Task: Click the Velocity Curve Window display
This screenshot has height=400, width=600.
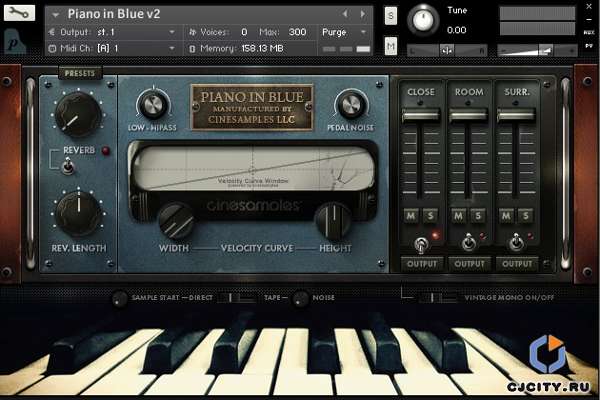Action: pyautogui.click(x=253, y=168)
